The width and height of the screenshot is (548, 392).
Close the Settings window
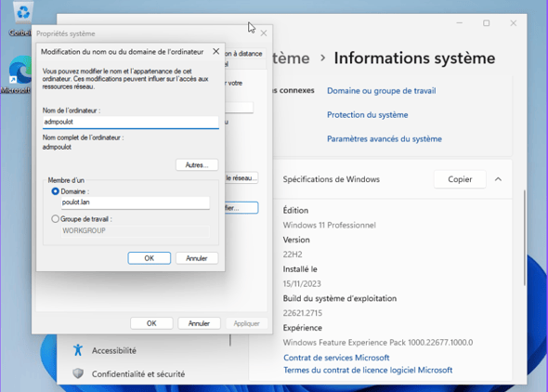(x=513, y=23)
